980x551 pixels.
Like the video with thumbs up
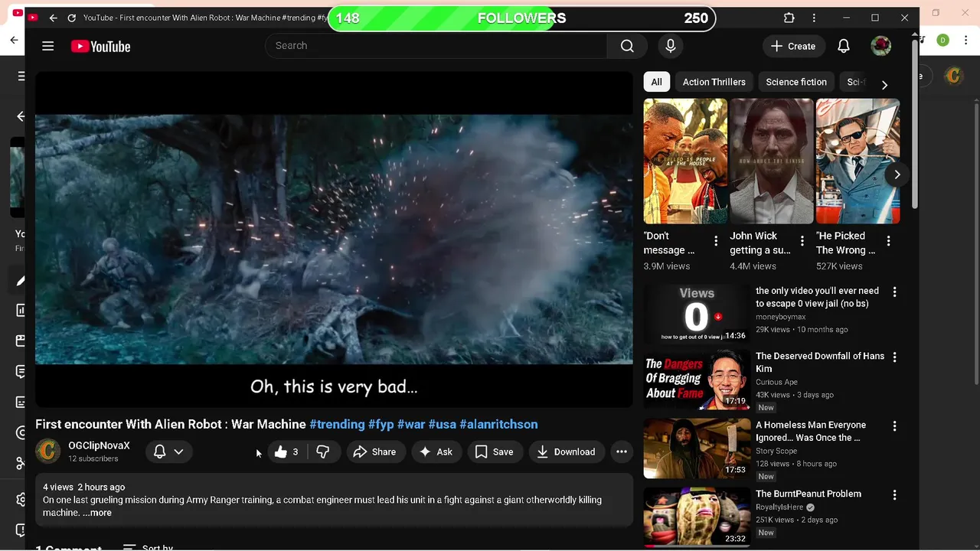(286, 452)
